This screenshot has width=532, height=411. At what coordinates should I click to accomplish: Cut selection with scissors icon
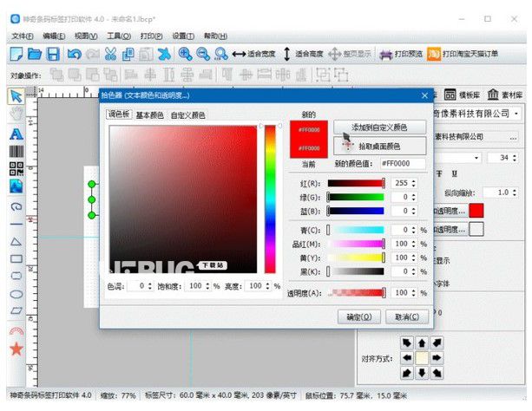[110, 54]
